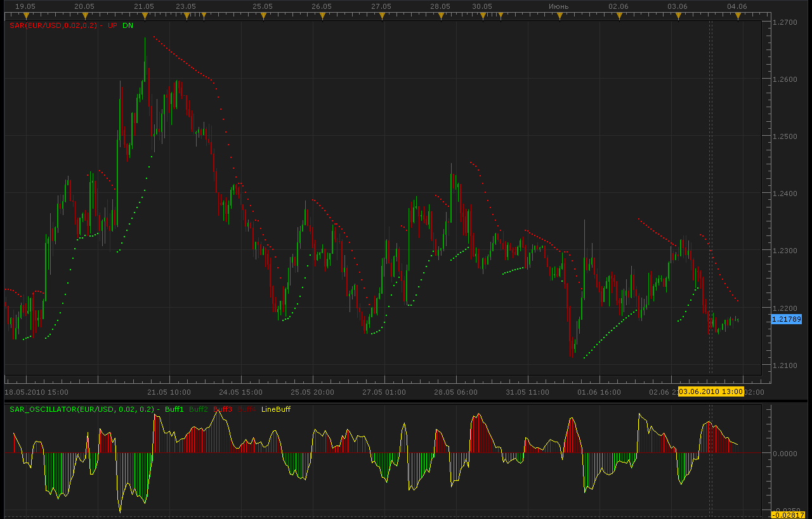Click the 01.06 16:00 time label
812x519 pixels.
599,392
